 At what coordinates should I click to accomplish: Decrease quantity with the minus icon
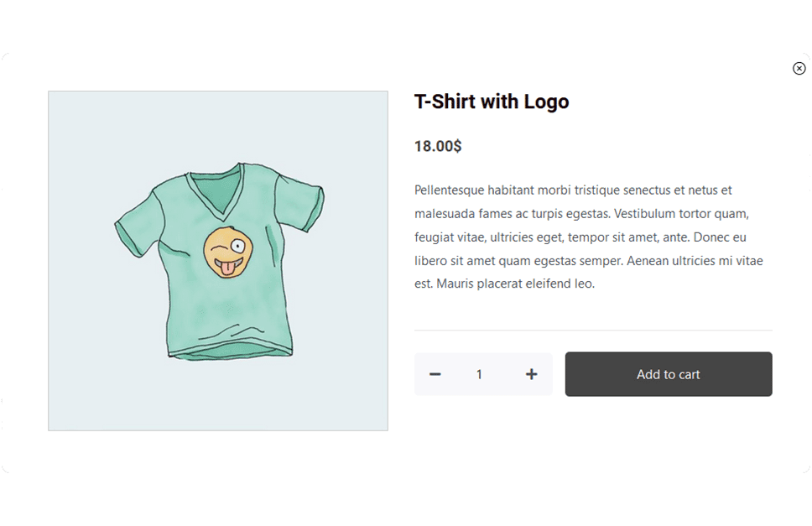[435, 374]
